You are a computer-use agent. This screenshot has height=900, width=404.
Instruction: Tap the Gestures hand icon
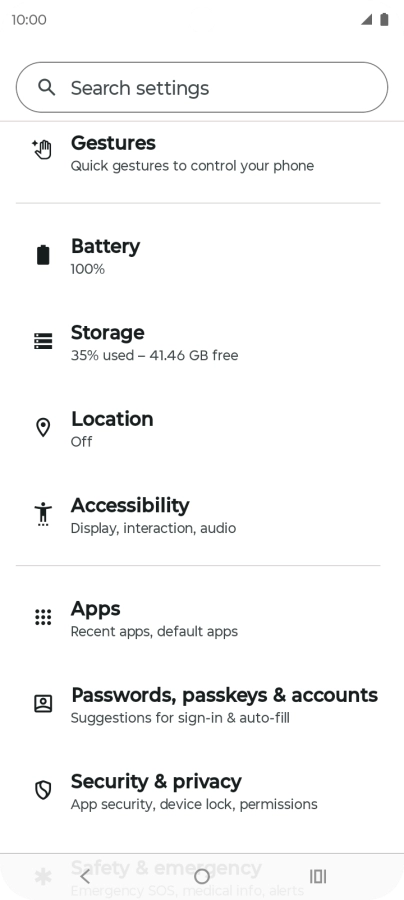42,149
